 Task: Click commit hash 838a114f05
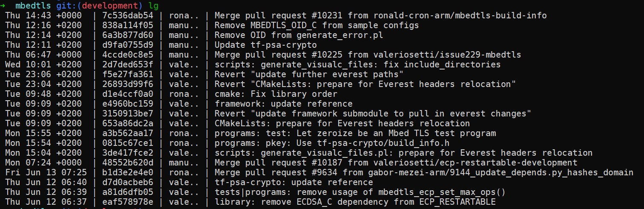[x=127, y=25]
